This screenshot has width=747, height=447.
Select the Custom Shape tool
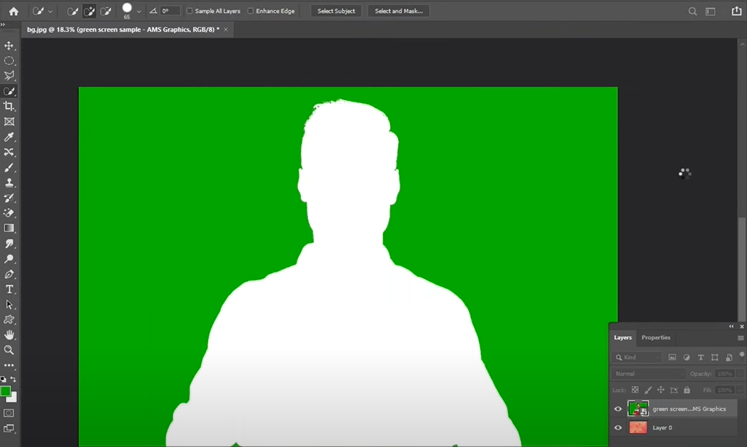9,320
